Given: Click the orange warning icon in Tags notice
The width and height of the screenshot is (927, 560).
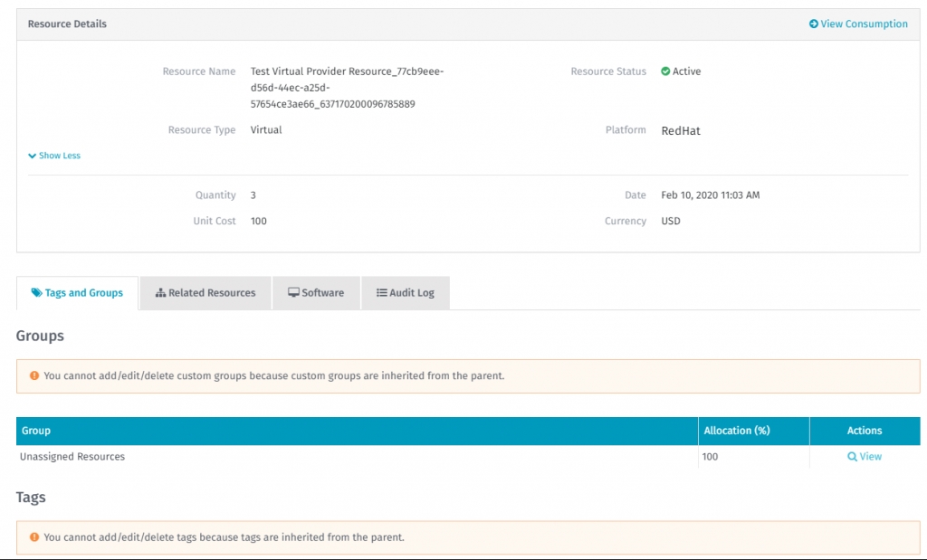Looking at the screenshot, I should click(34, 536).
